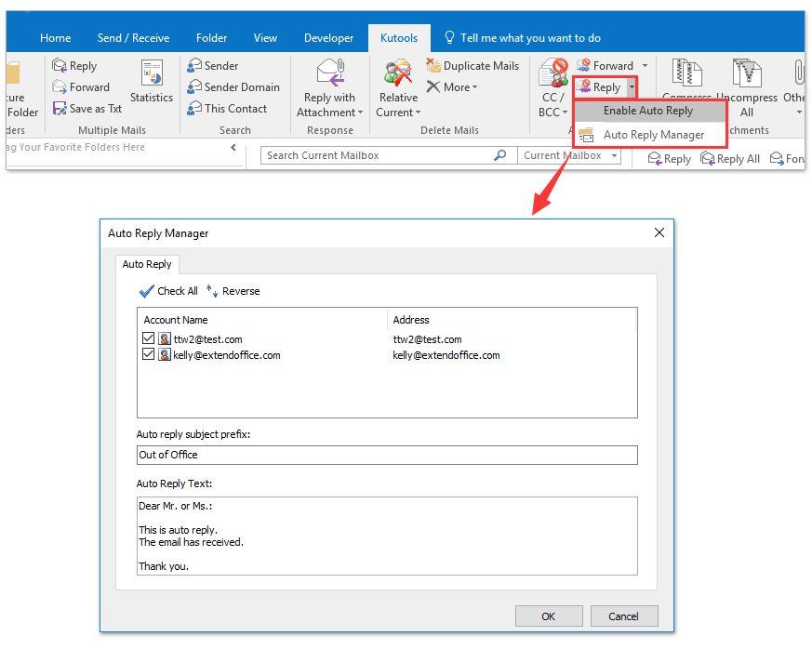Click the Reverse selection icon
This screenshot has height=649, width=812.
pyautogui.click(x=212, y=291)
